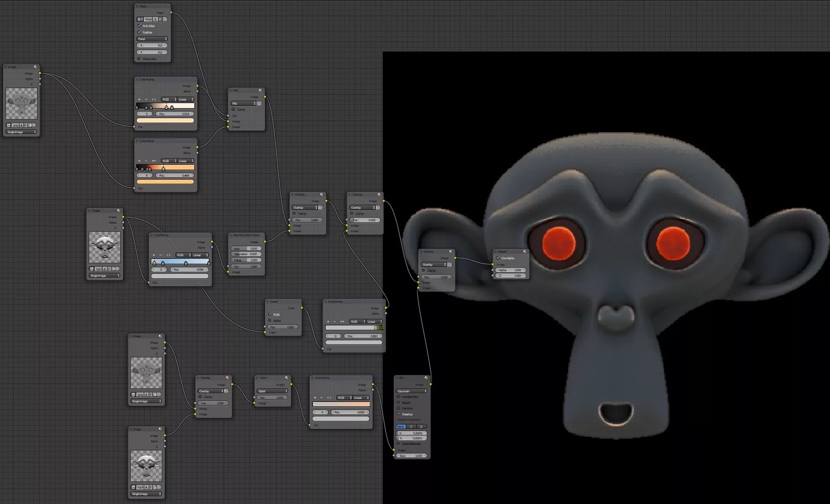
Task: Toggle Use Alpha in the Viewer node
Action: coord(497,258)
